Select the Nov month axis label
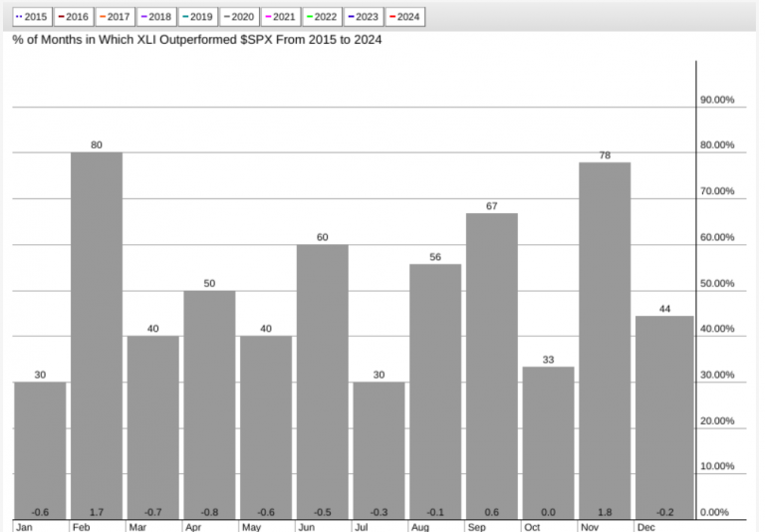Viewport: 765px width, 532px height. pyautogui.click(x=590, y=527)
